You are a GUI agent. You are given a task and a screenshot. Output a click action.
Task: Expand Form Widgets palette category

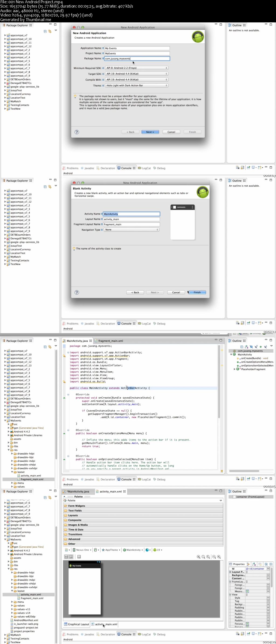[143, 506]
